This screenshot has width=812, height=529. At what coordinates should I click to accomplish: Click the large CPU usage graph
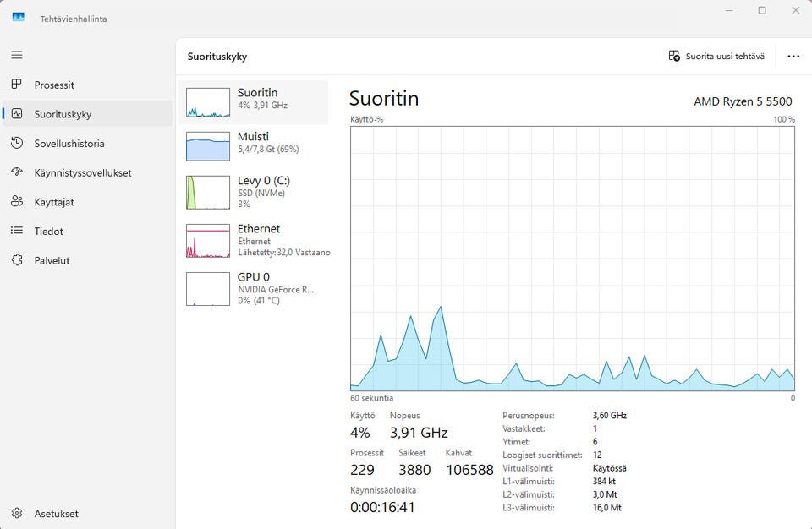click(573, 259)
